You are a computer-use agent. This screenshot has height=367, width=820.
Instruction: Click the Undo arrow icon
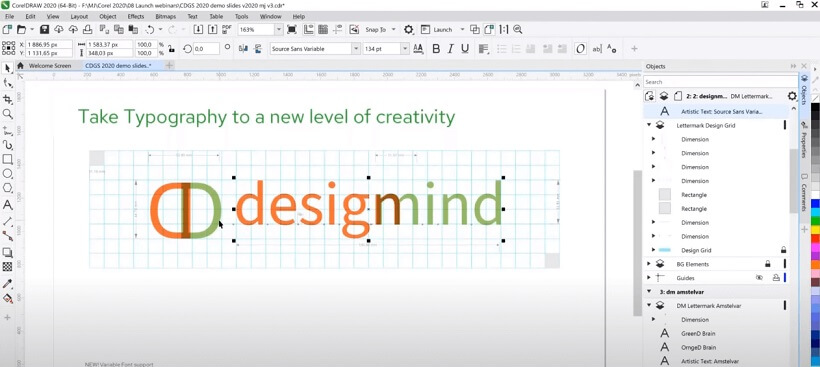(150, 29)
